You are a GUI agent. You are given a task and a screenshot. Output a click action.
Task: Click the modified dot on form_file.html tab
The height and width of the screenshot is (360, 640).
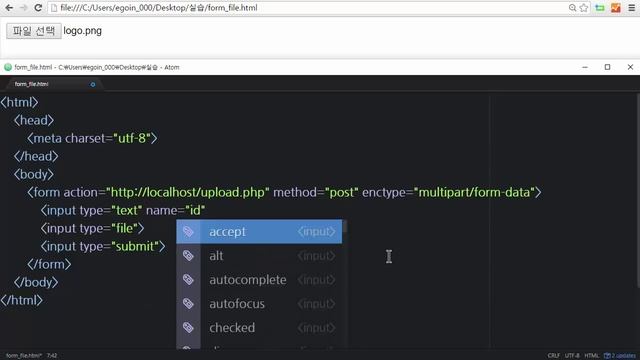point(93,84)
